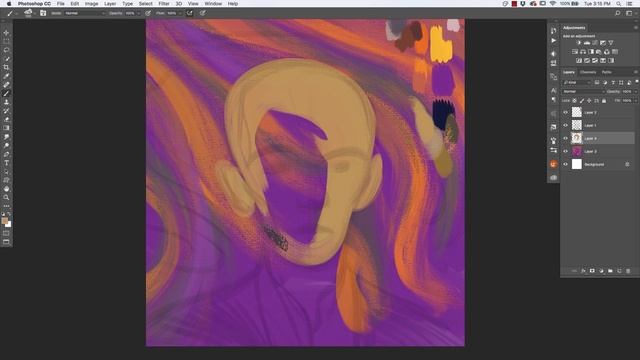640x360 pixels.
Task: Delete layer using the trash icon
Action: pos(628,271)
